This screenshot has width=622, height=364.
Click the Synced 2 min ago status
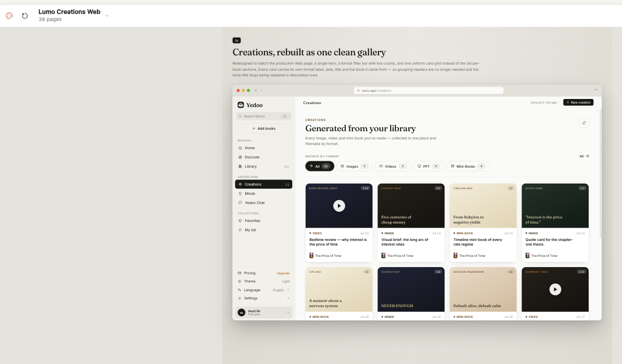(x=544, y=103)
